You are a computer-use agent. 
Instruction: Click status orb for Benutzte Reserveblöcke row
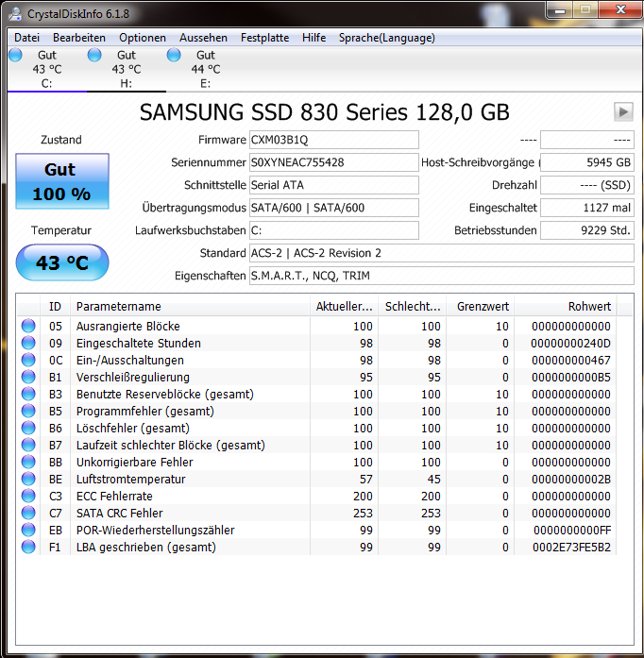(28, 394)
